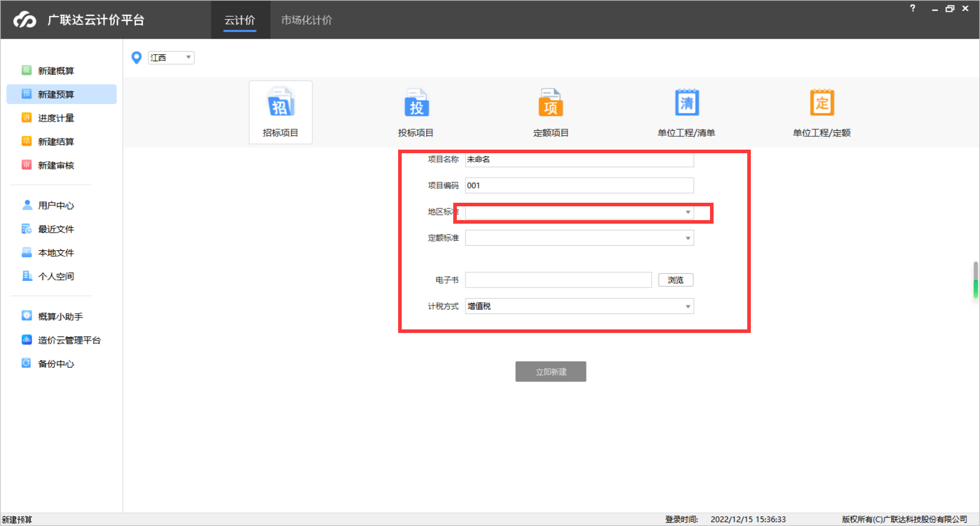Screen dimensions: 980x526
Task: Click the login time 2022/12/15 15:36:33
Action: click(x=748, y=519)
